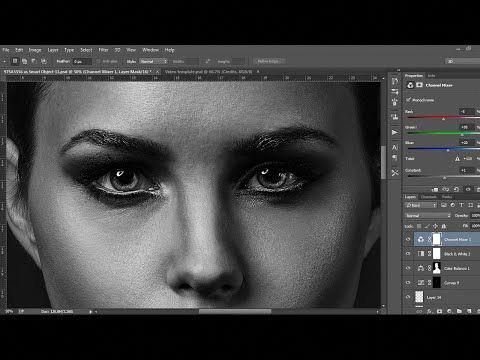Open the Character panel dock icon

[395, 147]
